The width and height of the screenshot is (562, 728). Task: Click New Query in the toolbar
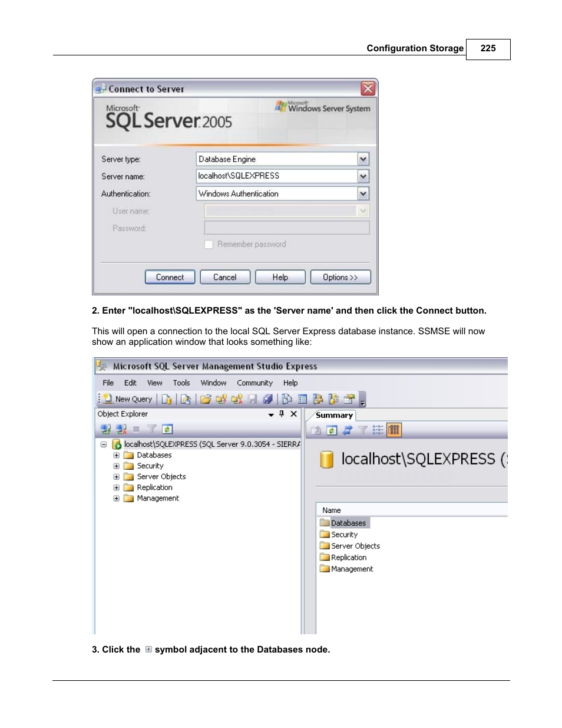[128, 399]
